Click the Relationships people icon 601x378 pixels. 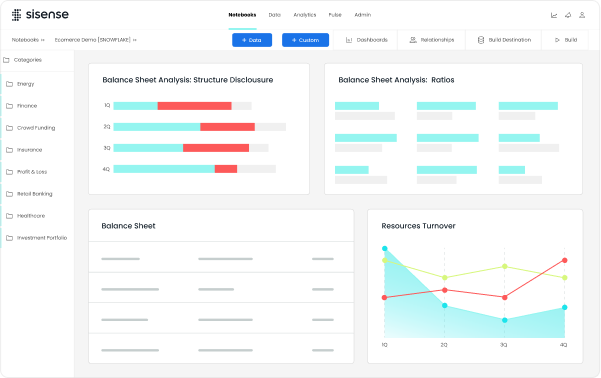tap(413, 40)
